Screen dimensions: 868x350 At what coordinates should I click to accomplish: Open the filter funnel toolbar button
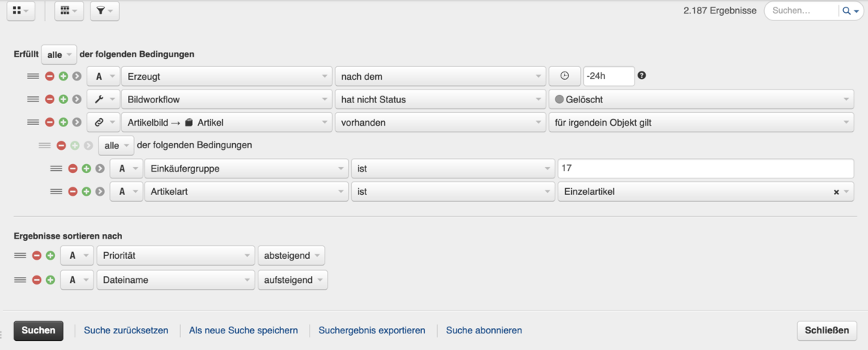click(104, 11)
